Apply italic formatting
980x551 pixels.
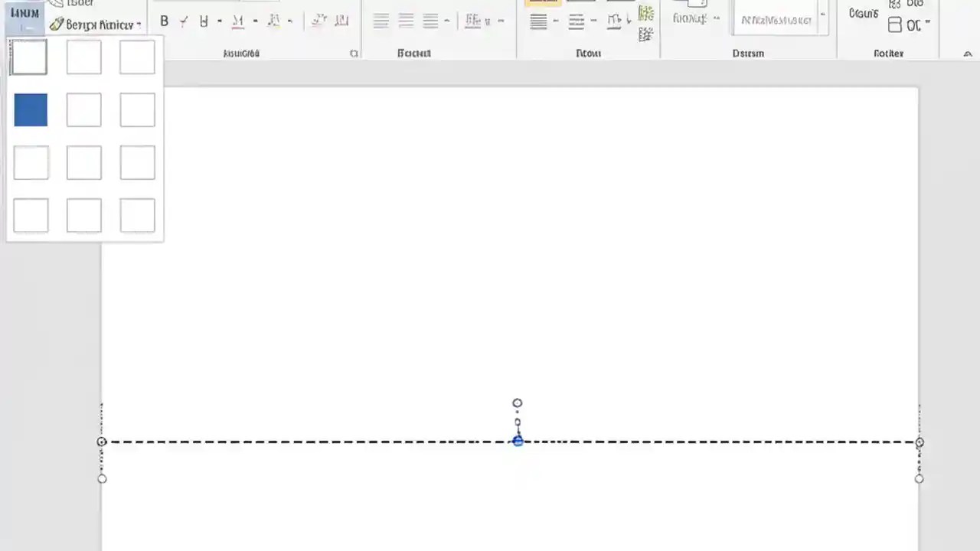click(x=183, y=21)
